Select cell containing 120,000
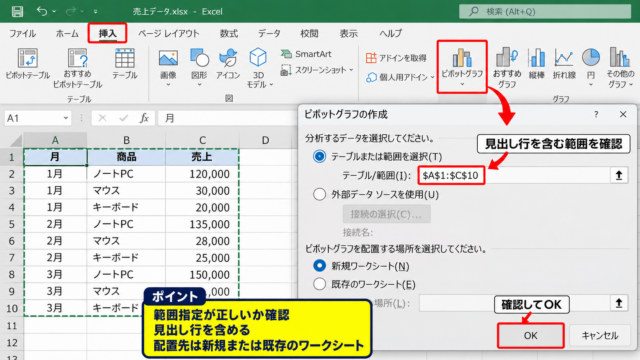 point(202,174)
